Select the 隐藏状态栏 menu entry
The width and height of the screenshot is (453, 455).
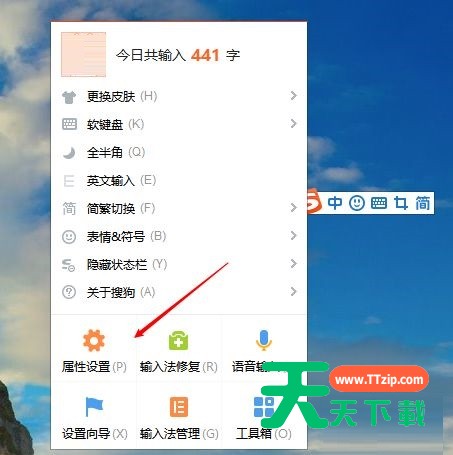pyautogui.click(x=178, y=264)
